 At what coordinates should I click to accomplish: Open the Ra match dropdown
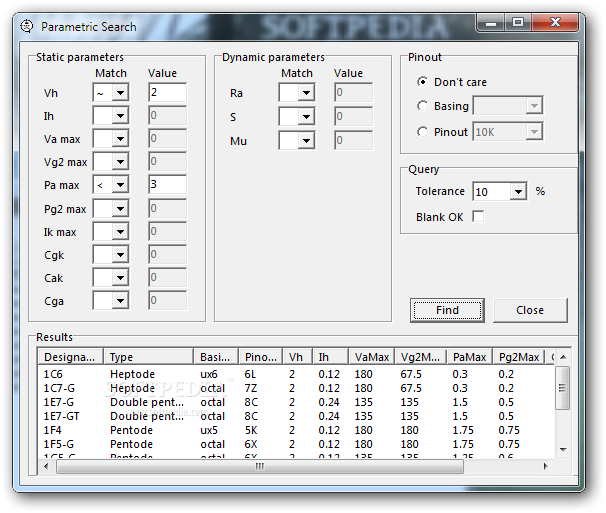305,94
